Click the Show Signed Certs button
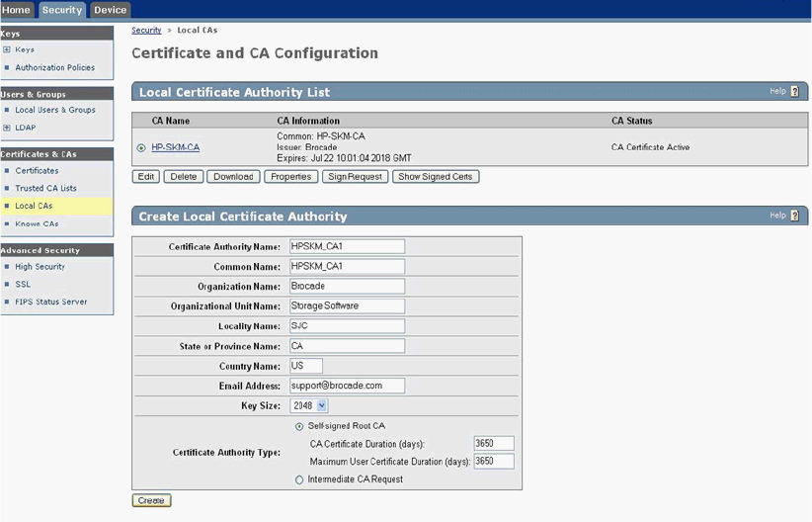812x522 pixels. pyautogui.click(x=436, y=177)
